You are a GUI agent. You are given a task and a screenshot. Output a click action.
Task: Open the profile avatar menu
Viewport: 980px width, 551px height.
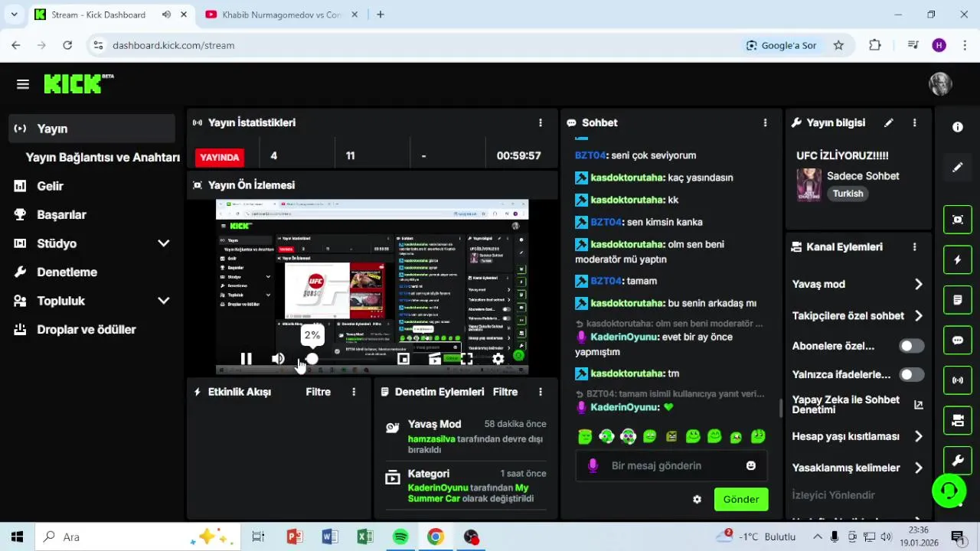point(940,84)
